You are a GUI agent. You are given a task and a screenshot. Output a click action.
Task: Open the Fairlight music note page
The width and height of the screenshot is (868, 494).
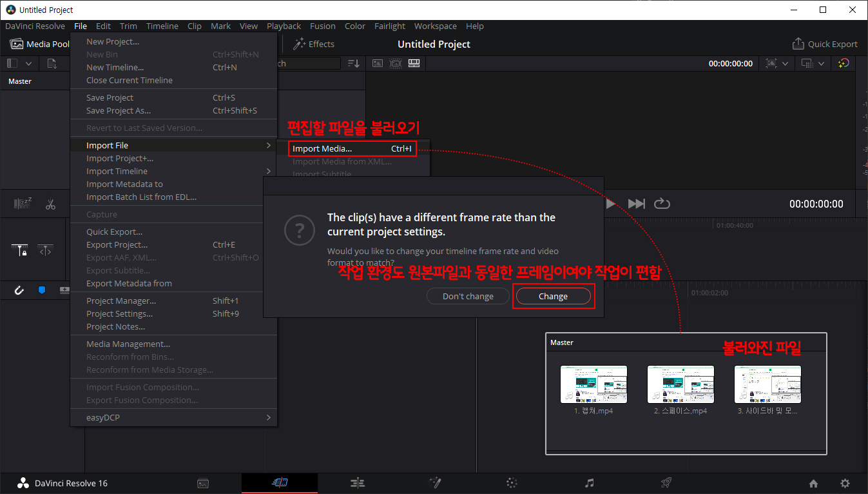(589, 483)
